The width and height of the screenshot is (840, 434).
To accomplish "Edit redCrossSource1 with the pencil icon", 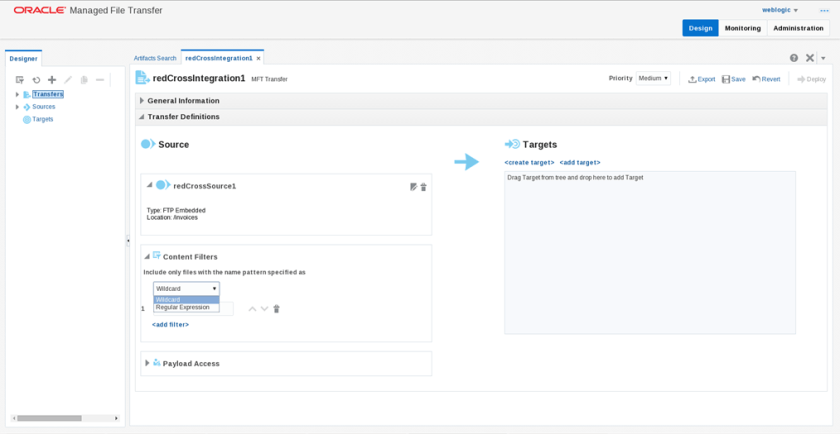I will coord(413,187).
